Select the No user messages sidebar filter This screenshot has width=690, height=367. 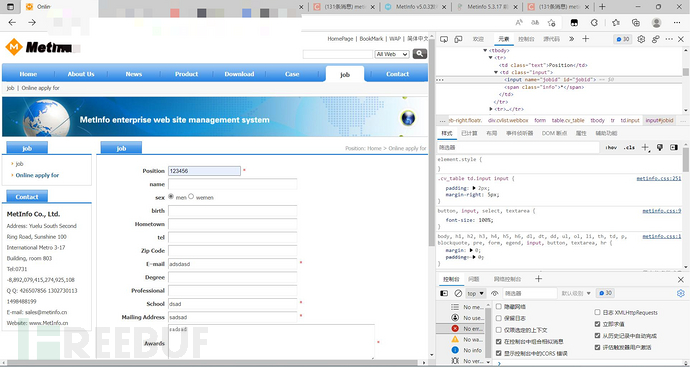coord(461,318)
